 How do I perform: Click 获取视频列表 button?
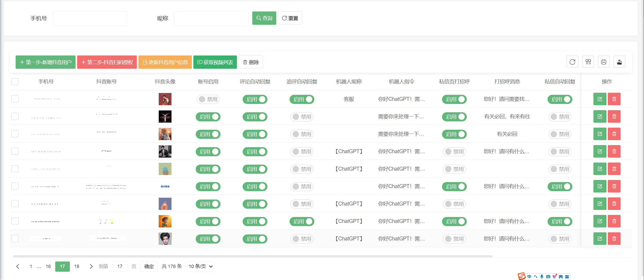pos(215,62)
